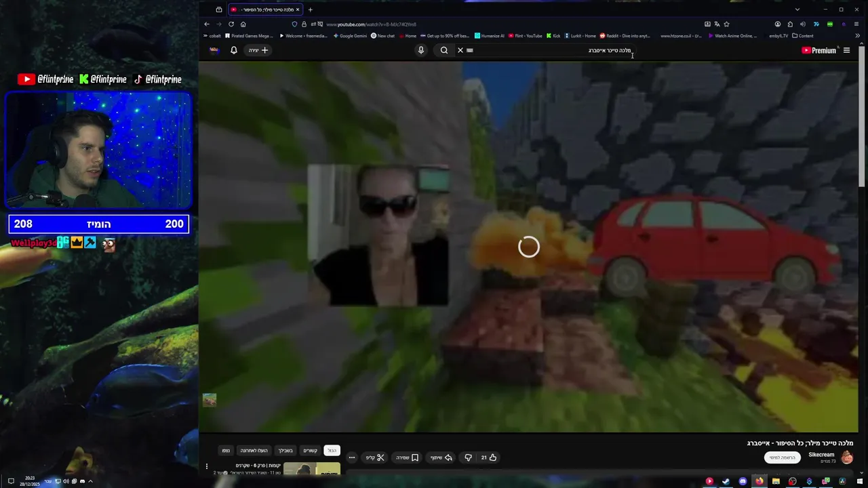The width and height of the screenshot is (868, 488).
Task: Select the first highlighted filter chip
Action: point(332,451)
